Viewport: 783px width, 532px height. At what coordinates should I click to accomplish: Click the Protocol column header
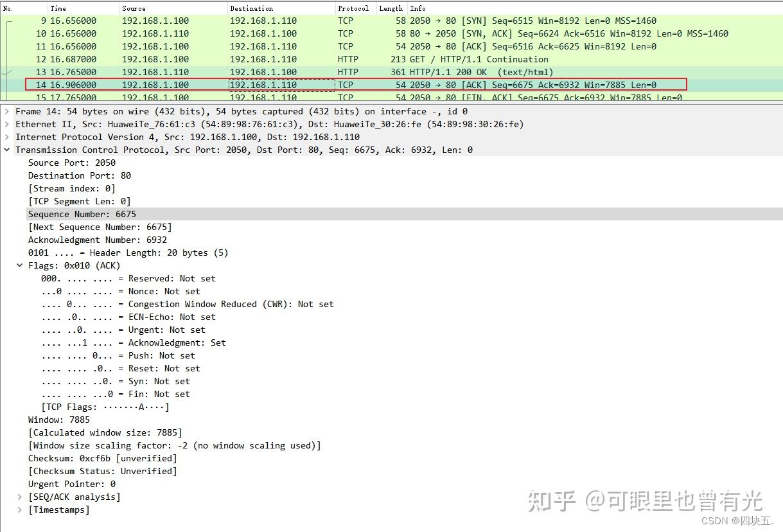point(354,8)
